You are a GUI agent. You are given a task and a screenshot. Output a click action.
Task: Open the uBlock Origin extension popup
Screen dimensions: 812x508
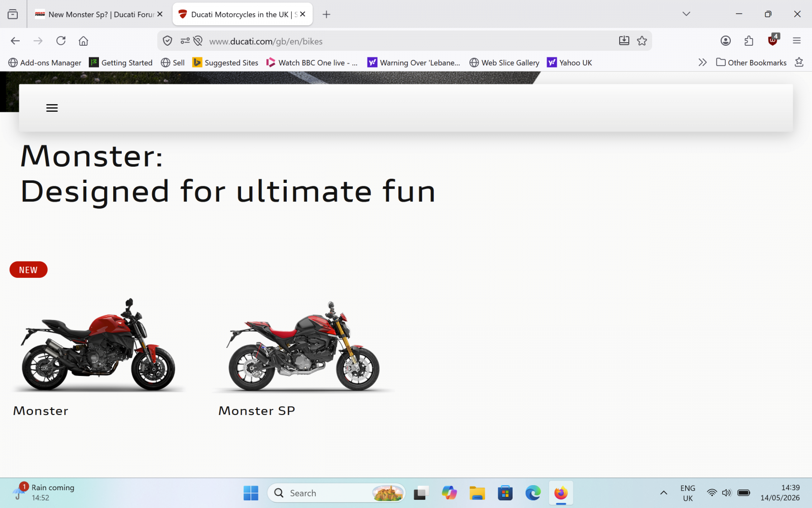pyautogui.click(x=773, y=40)
